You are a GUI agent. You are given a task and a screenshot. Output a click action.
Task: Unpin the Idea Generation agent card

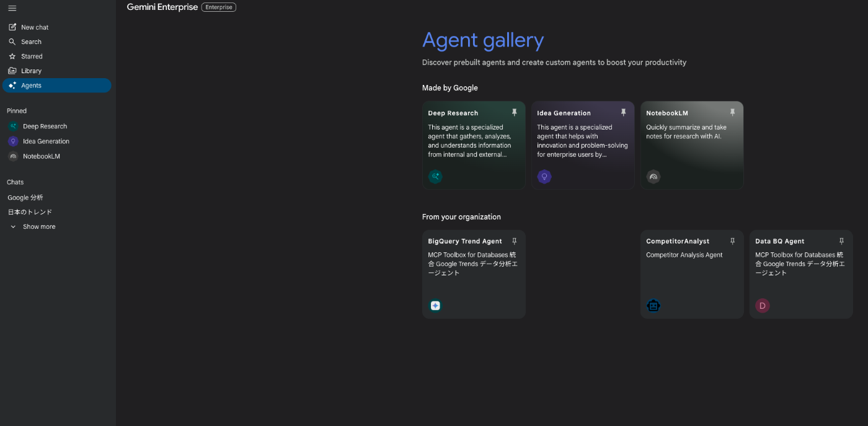click(623, 112)
